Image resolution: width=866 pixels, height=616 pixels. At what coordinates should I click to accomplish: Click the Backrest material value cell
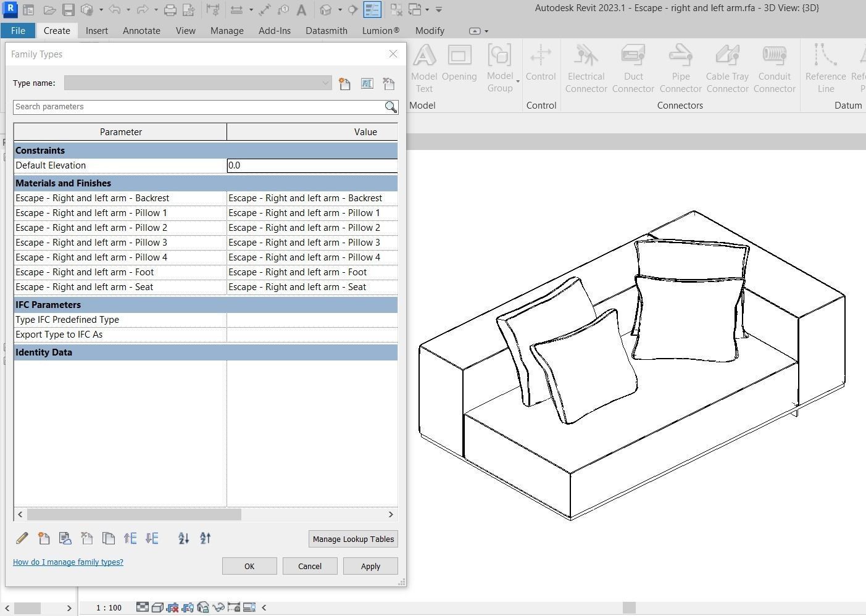coord(312,198)
